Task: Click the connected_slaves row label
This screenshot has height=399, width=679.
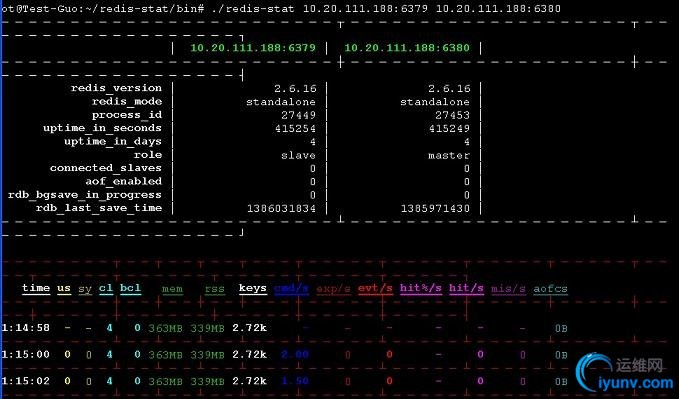Action: pyautogui.click(x=106, y=168)
